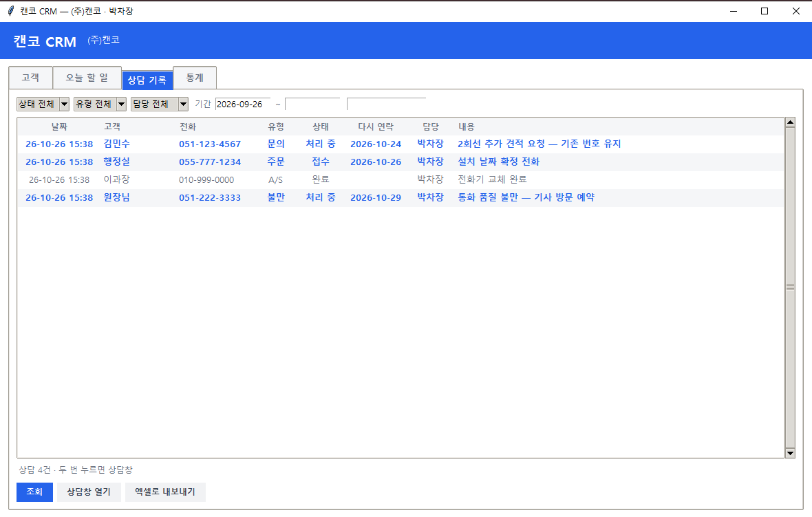Click the 주문 type cell
This screenshot has height=517, width=812.
pos(275,162)
